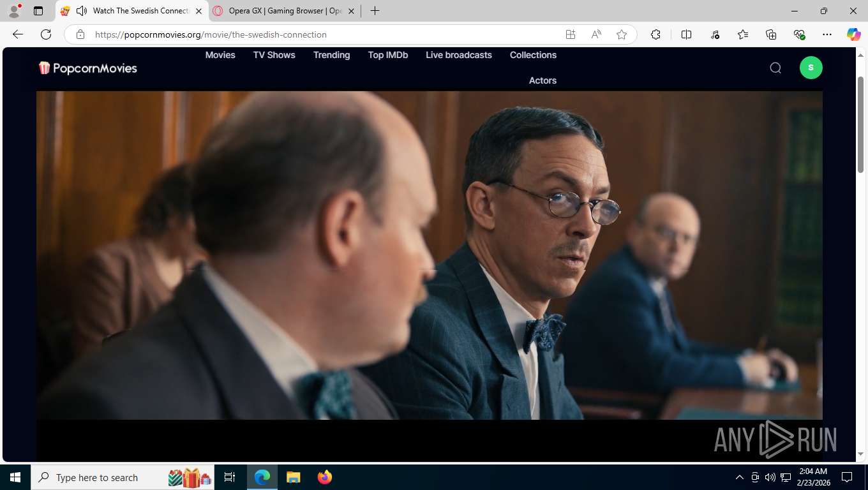868x490 pixels.
Task: Open a new browser tab
Action: (375, 11)
